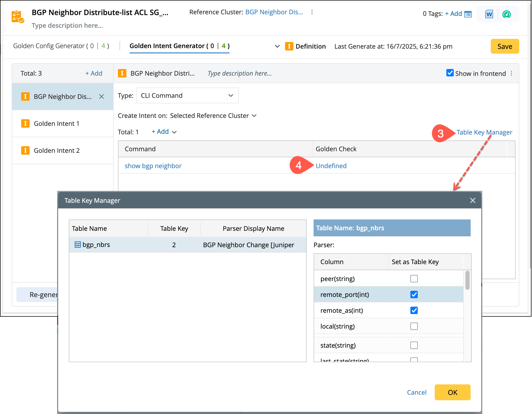The height and width of the screenshot is (414, 532).
Task: Click the Word export icon
Action: tap(489, 14)
